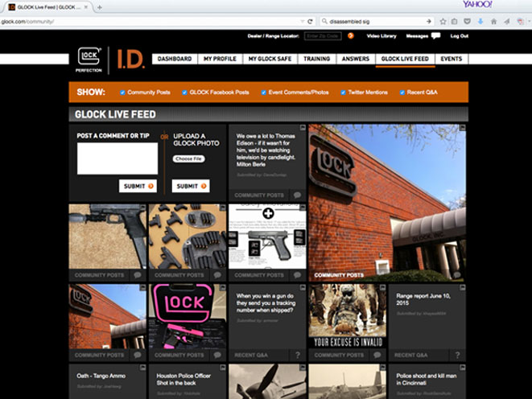Click comment bubble on Thomas Edison quote post
This screenshot has width=532, height=399.
pos(298,195)
